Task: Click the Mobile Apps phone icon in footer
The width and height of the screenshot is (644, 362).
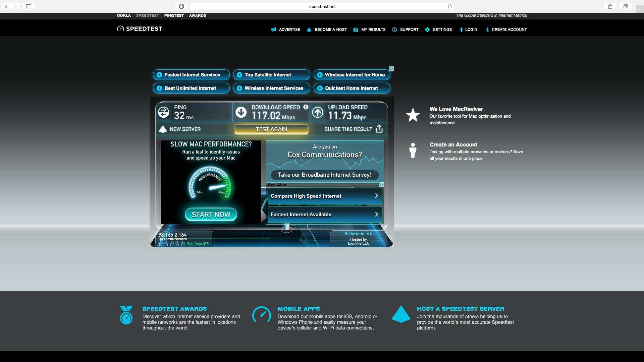Action: coord(262,315)
